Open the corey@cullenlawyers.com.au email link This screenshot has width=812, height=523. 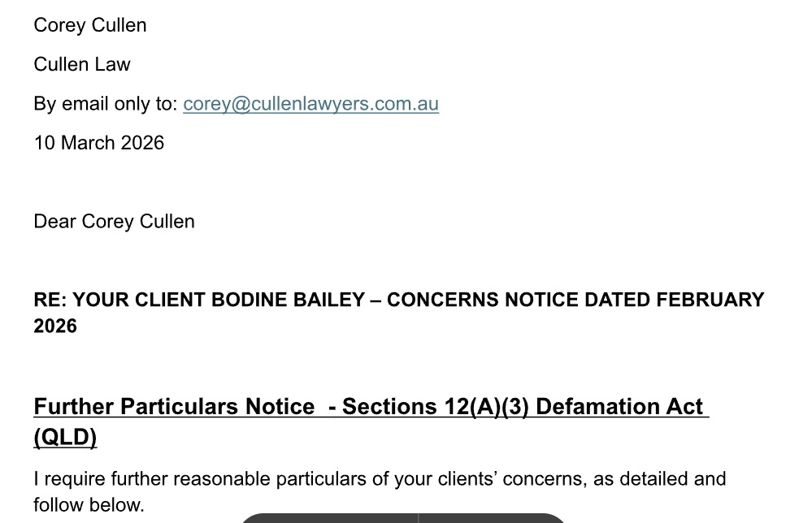[310, 104]
